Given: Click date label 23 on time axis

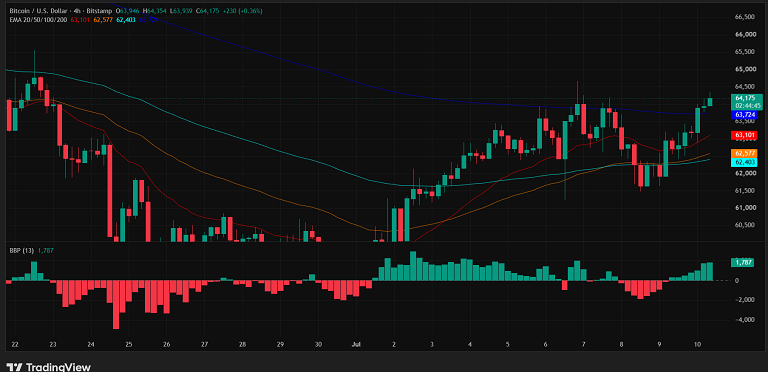Looking at the screenshot, I should point(53,344).
